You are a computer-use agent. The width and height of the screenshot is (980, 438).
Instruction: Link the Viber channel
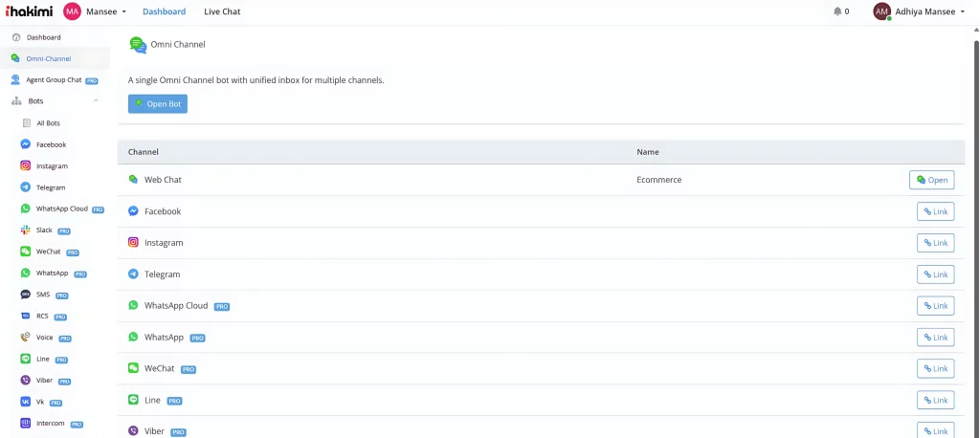coord(936,431)
